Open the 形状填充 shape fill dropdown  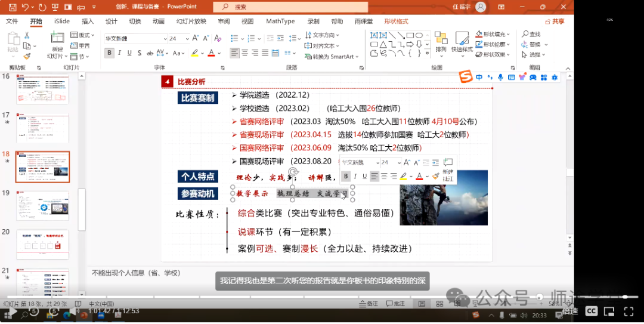point(493,34)
